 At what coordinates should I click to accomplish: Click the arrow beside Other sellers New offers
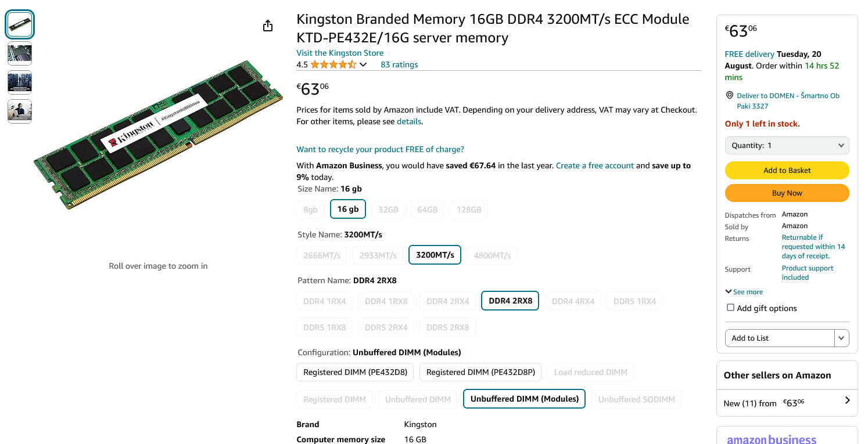pyautogui.click(x=847, y=400)
